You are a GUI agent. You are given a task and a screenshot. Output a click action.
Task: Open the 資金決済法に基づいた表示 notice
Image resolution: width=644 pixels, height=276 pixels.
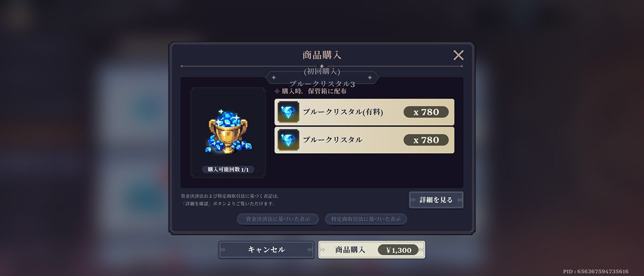(278, 219)
